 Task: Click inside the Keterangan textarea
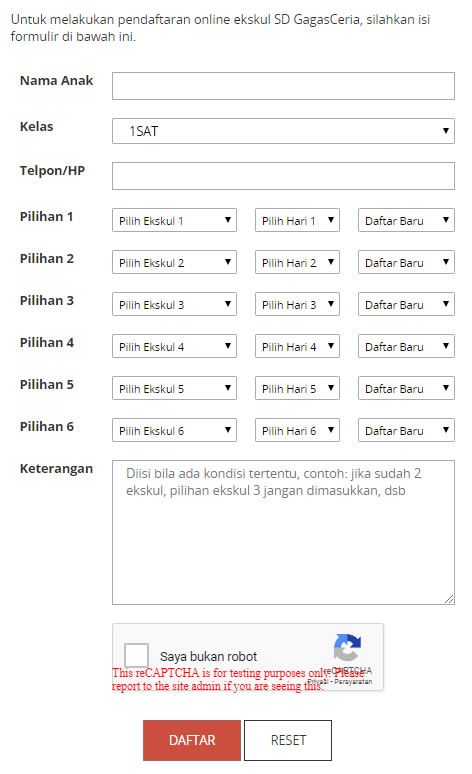(x=283, y=532)
